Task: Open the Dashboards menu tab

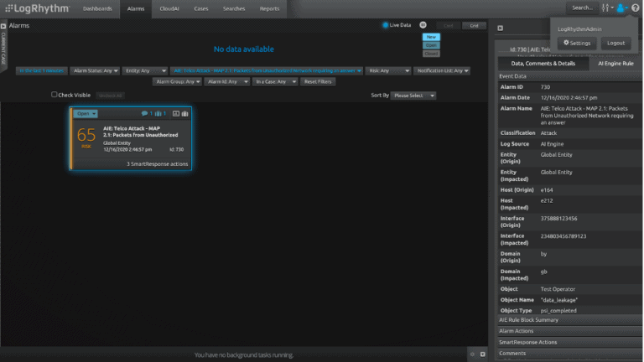Action: coord(97,8)
